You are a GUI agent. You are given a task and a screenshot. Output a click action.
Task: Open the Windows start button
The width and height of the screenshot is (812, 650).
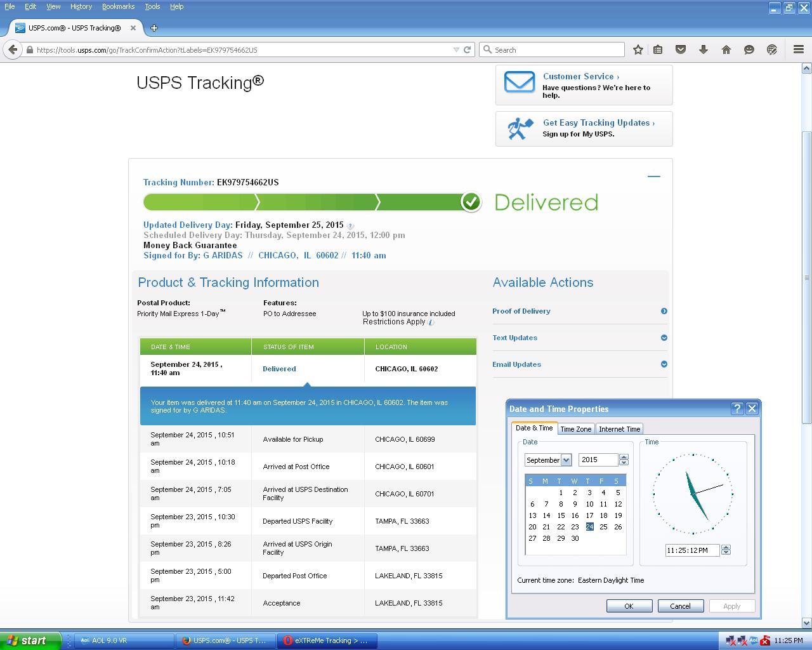[x=30, y=640]
